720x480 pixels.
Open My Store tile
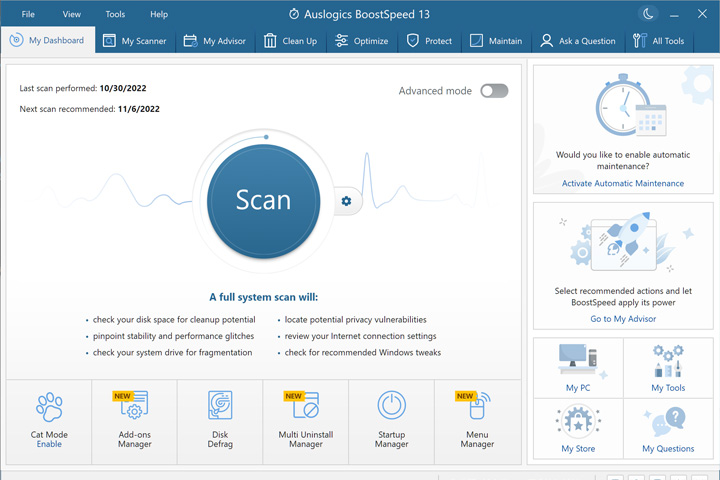coord(578,429)
